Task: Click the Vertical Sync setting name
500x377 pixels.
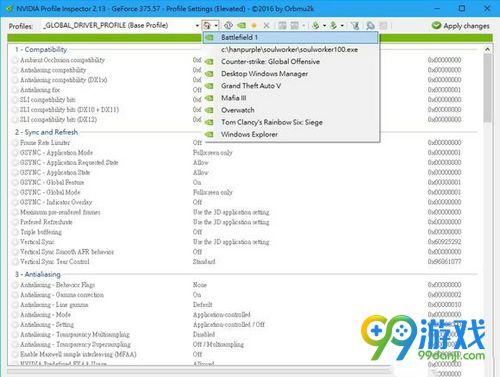Action: click(x=37, y=242)
